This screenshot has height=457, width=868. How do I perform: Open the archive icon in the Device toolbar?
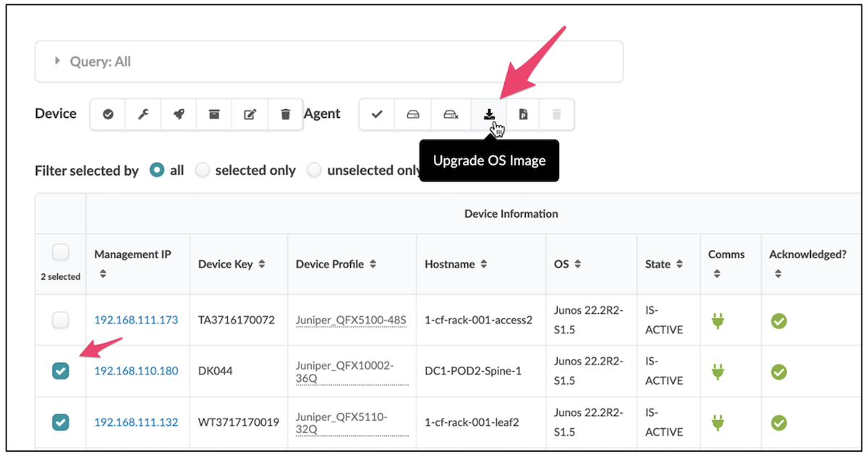click(213, 114)
